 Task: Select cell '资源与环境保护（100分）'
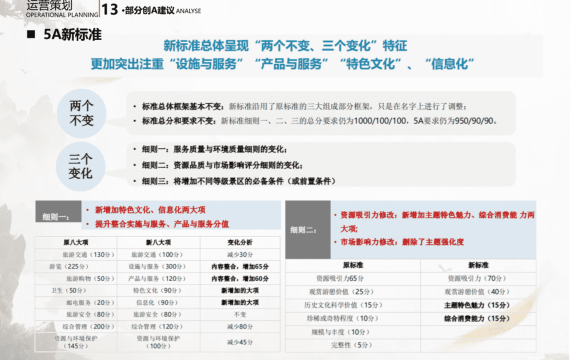[x=158, y=342]
